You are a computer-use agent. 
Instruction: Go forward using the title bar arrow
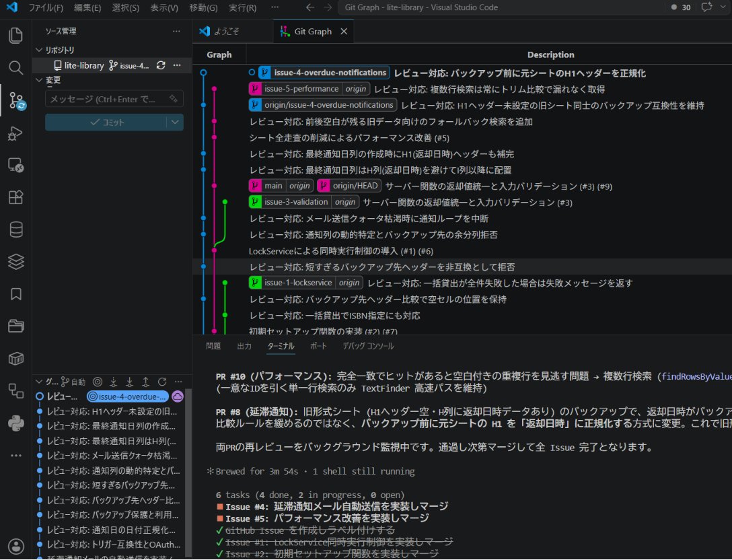(x=328, y=7)
